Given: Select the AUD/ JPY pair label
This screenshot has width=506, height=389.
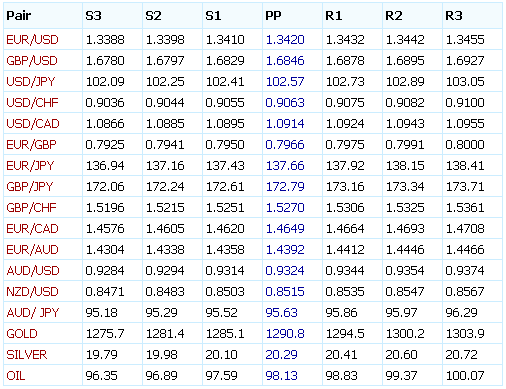Looking at the screenshot, I should (x=33, y=313).
